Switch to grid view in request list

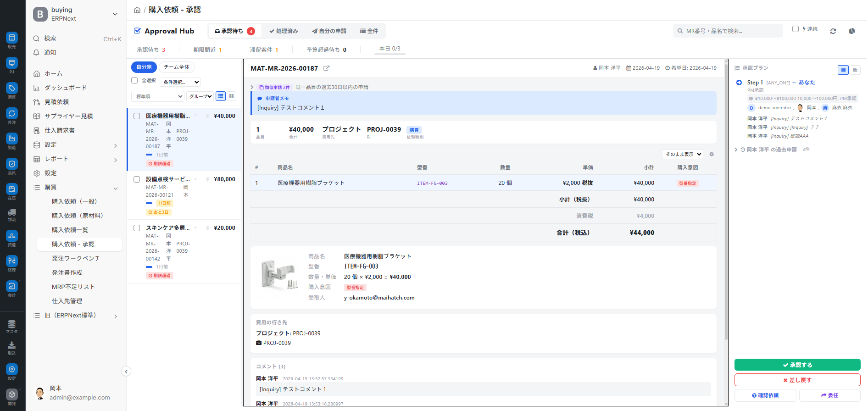[232, 96]
